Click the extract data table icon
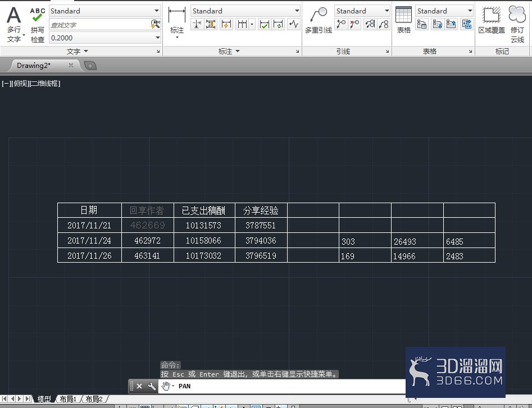This screenshot has height=408, width=532. click(x=422, y=24)
